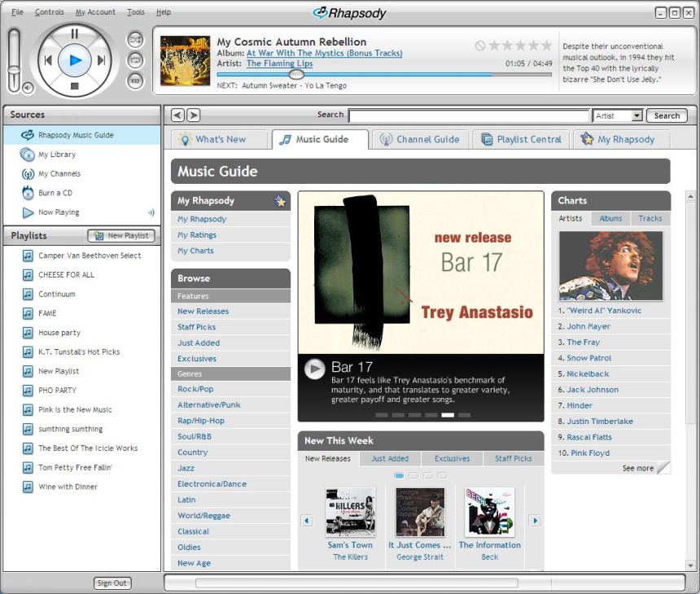Rate the track one star

[495, 45]
